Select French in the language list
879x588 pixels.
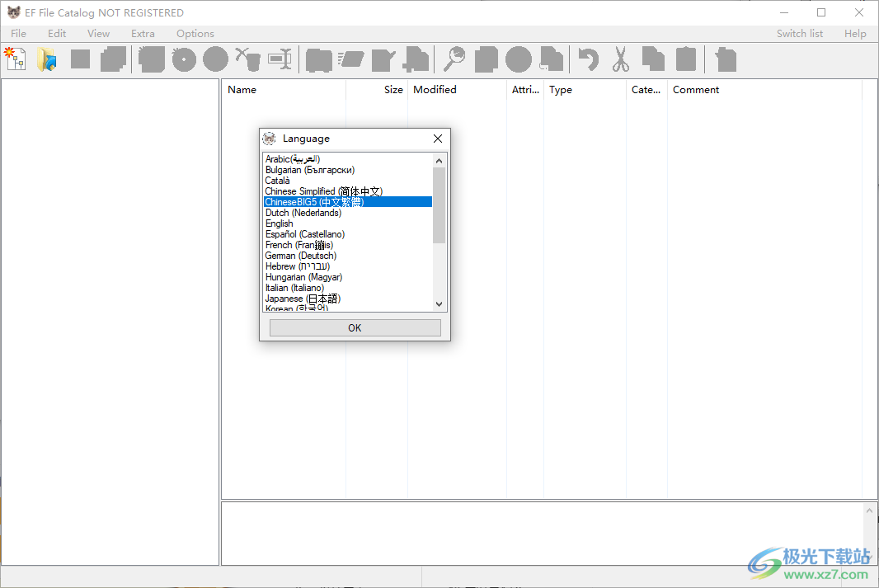[348, 245]
